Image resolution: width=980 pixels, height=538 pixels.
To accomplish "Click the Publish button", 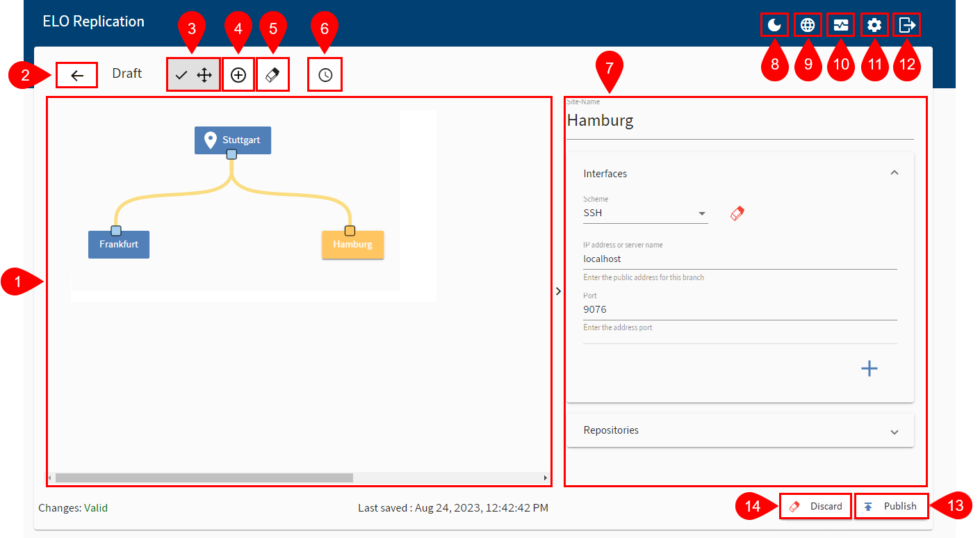I will pos(891,506).
